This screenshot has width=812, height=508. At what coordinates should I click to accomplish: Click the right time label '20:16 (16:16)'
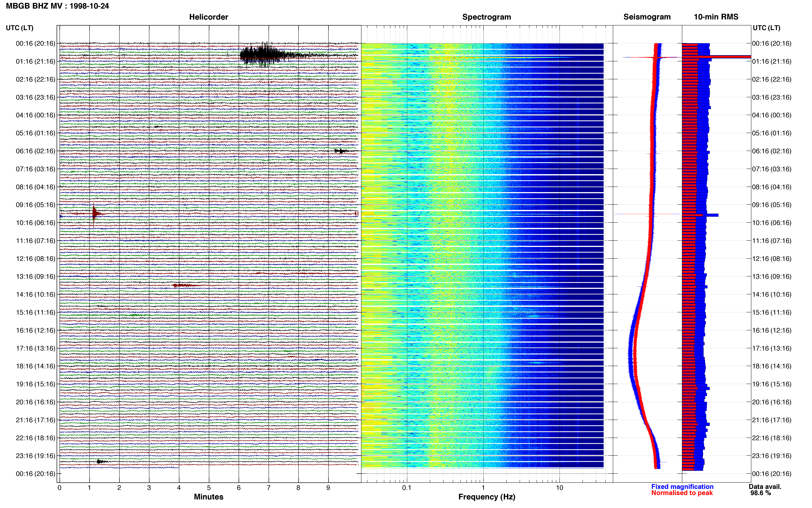(772, 402)
